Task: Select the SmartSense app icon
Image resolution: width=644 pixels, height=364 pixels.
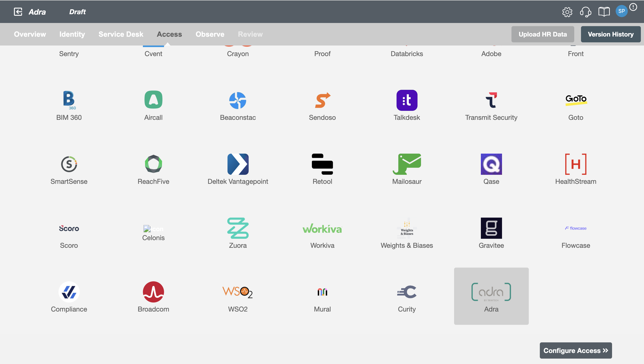Action: 69,164
